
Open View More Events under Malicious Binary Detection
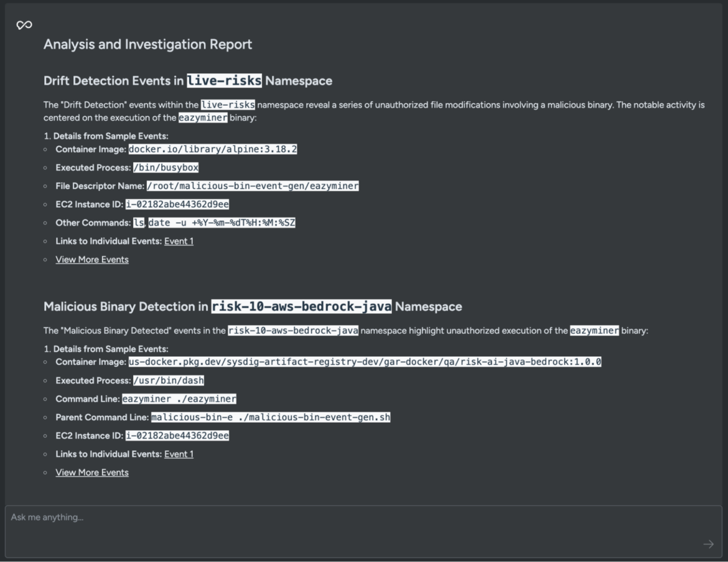[92, 472]
